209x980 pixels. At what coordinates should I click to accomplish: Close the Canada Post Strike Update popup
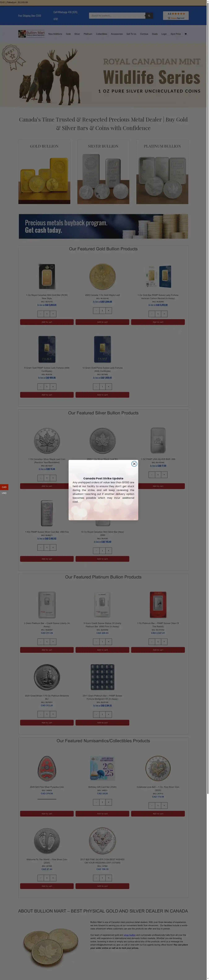pos(134,464)
